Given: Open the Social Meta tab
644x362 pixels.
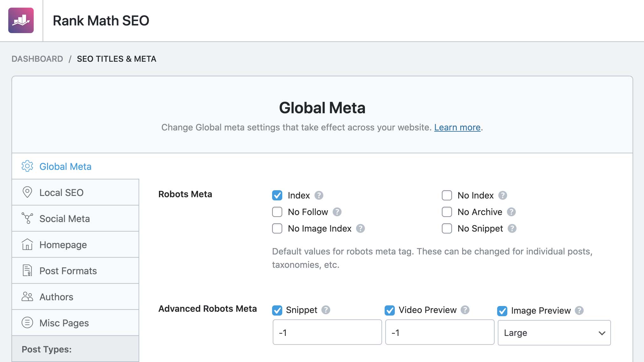Looking at the screenshot, I should click(75, 218).
